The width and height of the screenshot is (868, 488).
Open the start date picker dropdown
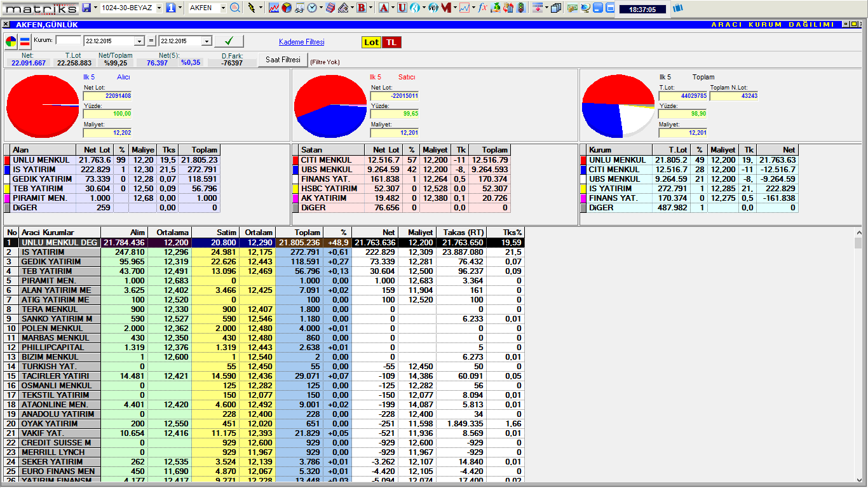(x=140, y=41)
